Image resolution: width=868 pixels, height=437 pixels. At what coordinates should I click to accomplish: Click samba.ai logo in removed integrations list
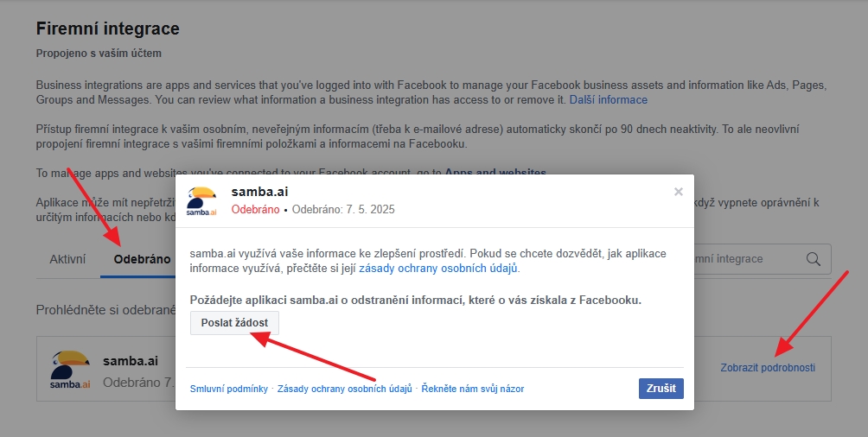pyautogui.click(x=70, y=369)
